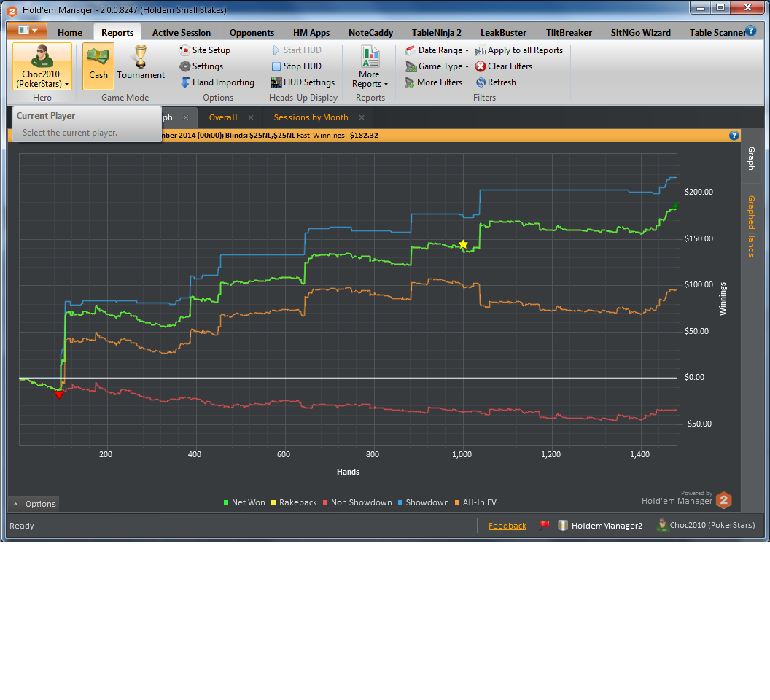The width and height of the screenshot is (770, 700).
Task: Open the Feedback link
Action: coord(507,526)
